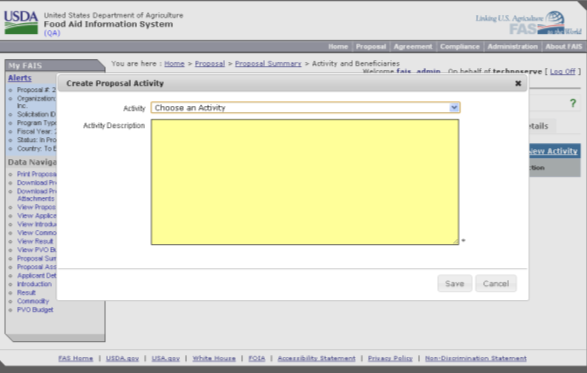587x373 pixels.
Task: Select Commodity in Data Navigation
Action: pos(33,301)
